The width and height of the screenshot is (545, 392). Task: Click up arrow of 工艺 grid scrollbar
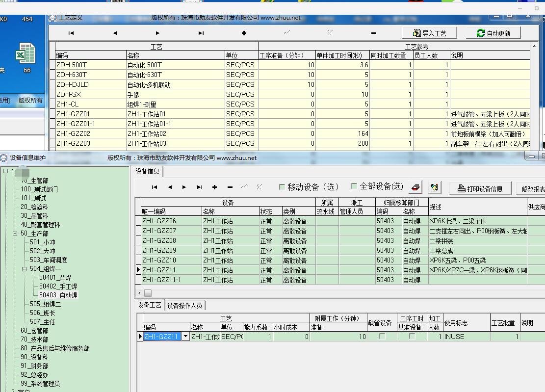coord(534,46)
